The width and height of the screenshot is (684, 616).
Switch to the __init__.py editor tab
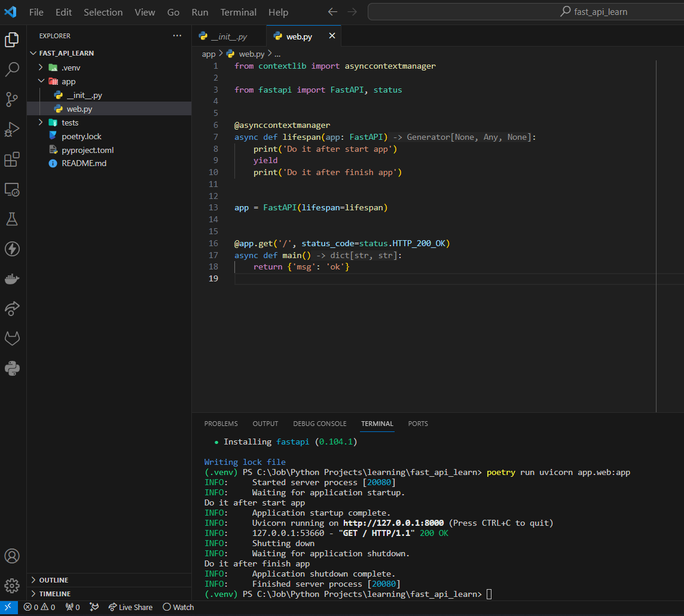(228, 37)
